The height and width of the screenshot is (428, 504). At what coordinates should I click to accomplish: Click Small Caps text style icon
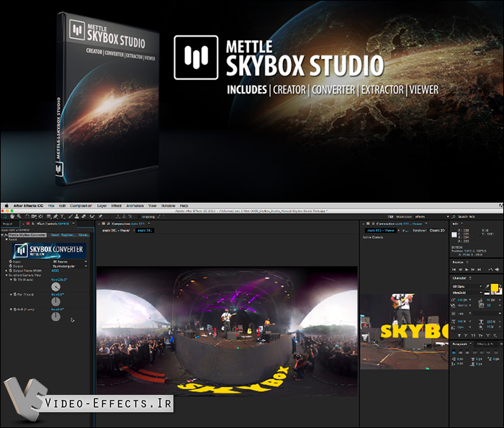click(x=481, y=335)
